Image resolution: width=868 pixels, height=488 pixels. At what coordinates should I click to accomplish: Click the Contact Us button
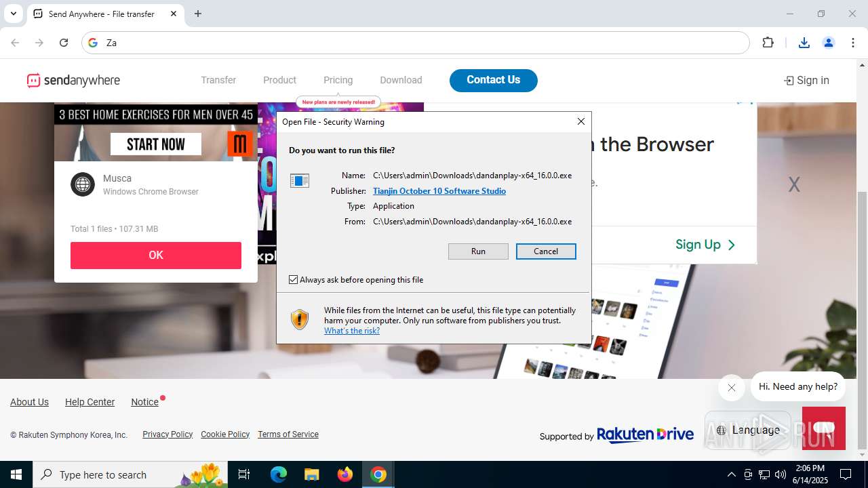[494, 80]
